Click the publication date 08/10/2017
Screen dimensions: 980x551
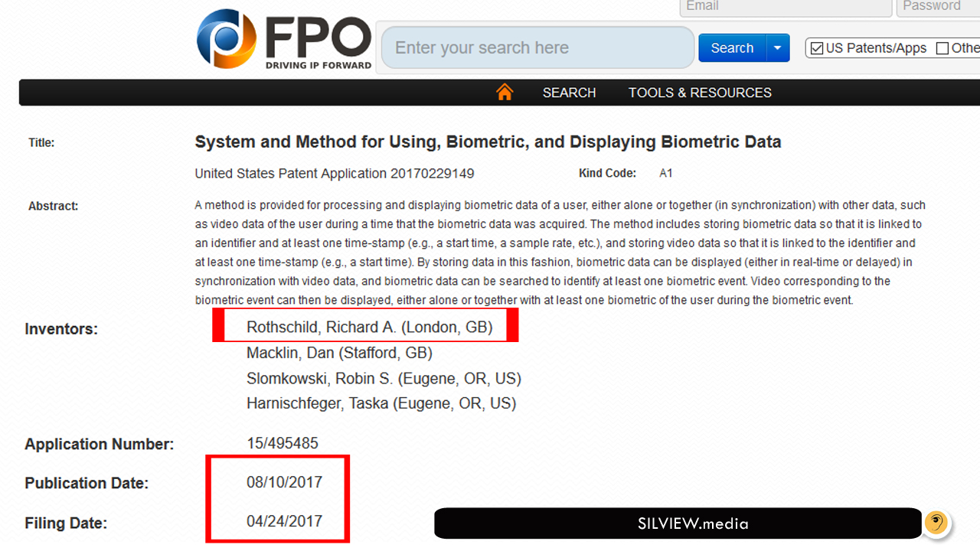click(x=284, y=482)
